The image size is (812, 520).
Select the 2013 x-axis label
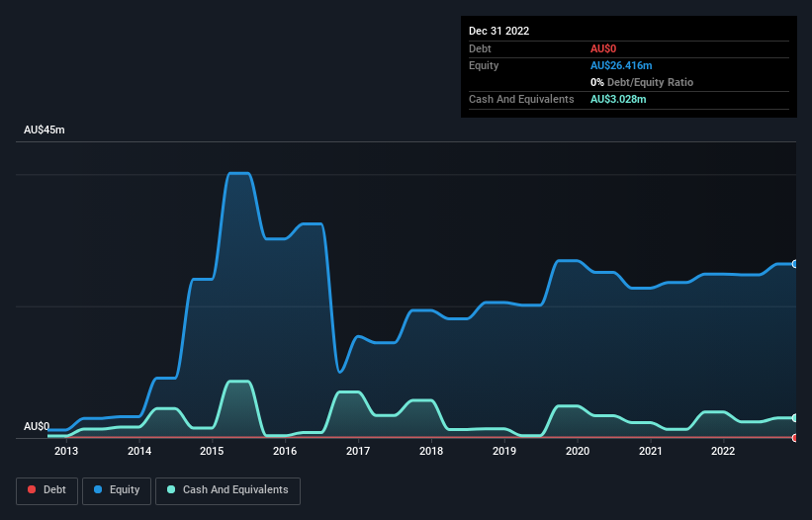[66, 452]
